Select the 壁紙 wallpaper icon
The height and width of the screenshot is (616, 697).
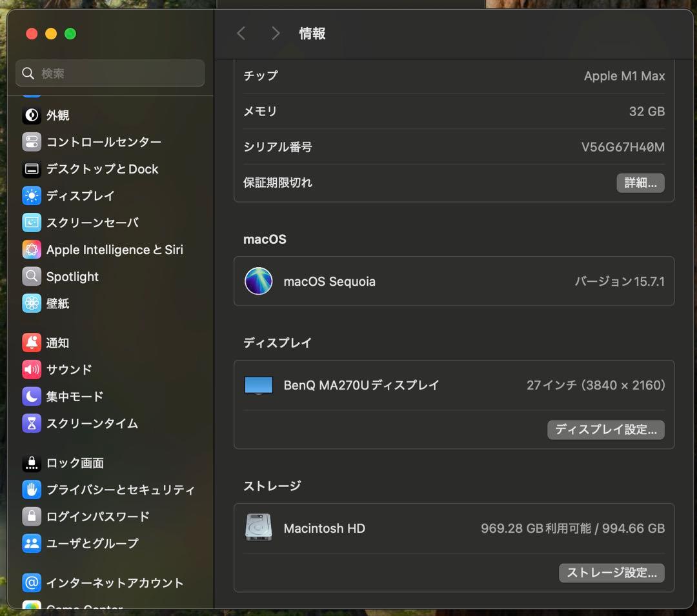[x=32, y=303]
